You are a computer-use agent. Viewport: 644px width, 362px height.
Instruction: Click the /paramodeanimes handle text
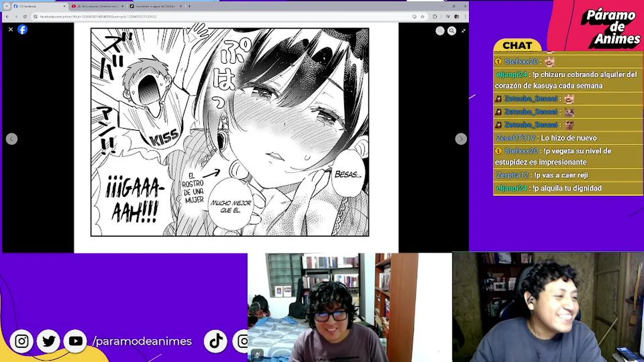(142, 341)
